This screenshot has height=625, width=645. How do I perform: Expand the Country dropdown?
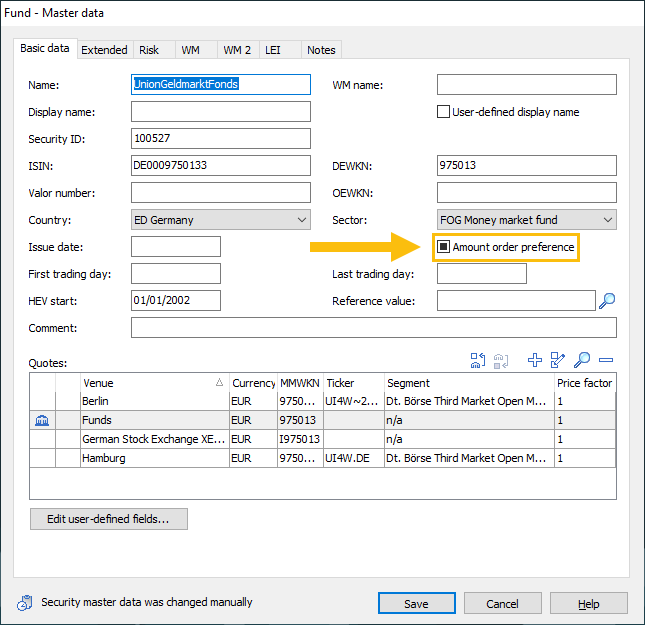tap(302, 220)
